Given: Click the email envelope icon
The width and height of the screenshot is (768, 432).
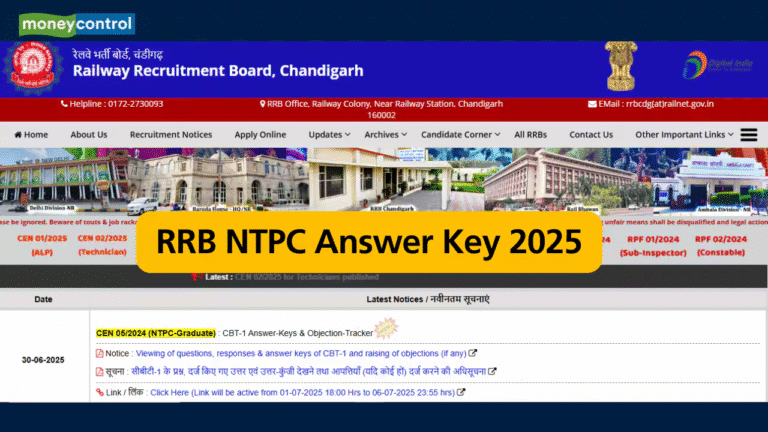Looking at the screenshot, I should [x=592, y=104].
